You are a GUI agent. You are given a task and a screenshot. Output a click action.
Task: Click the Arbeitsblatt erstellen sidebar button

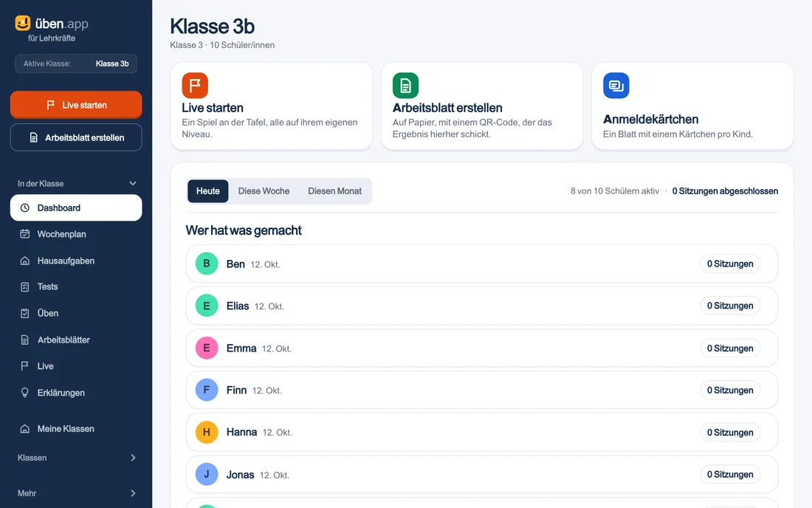point(76,137)
